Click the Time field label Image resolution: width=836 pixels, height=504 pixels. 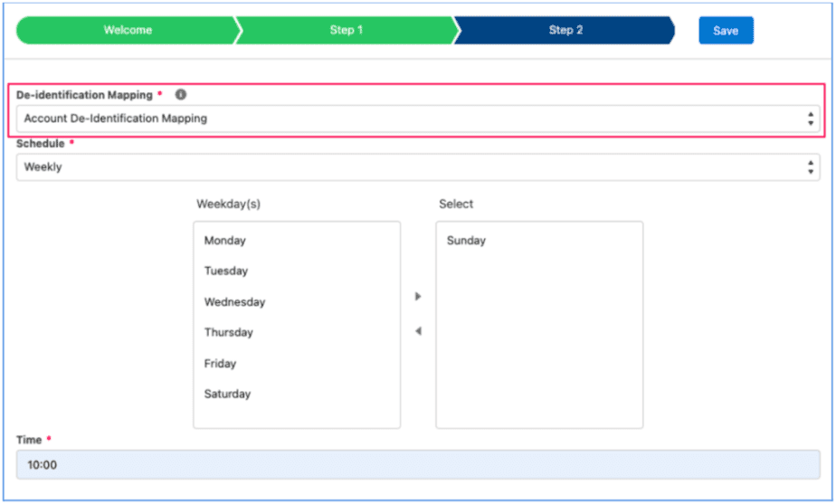(29, 440)
